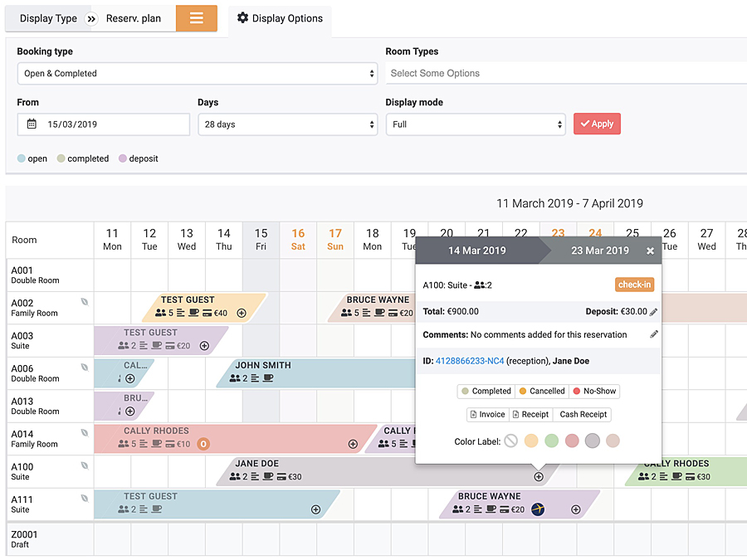Choose the green color label swatch
Image resolution: width=747 pixels, height=560 pixels.
[551, 441]
